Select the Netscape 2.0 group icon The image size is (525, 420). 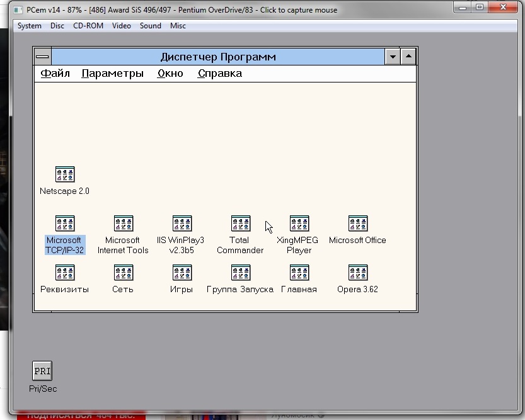pyautogui.click(x=65, y=174)
